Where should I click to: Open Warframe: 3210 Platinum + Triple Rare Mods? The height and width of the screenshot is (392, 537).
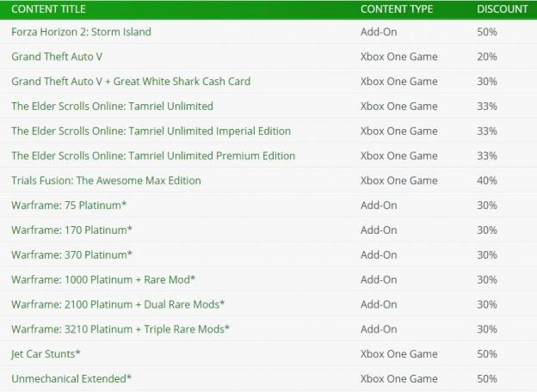(120, 329)
